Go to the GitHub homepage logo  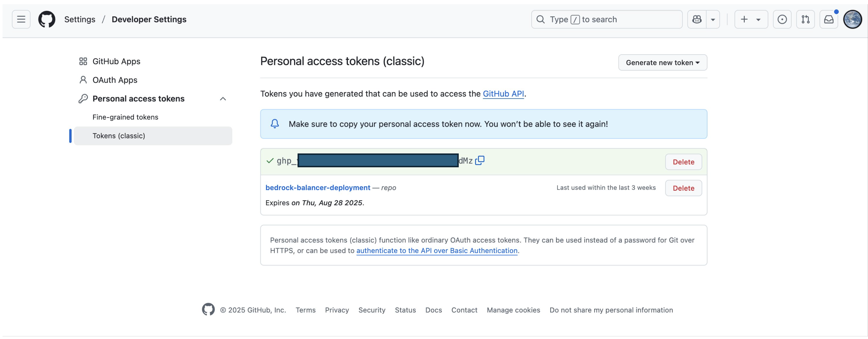47,19
